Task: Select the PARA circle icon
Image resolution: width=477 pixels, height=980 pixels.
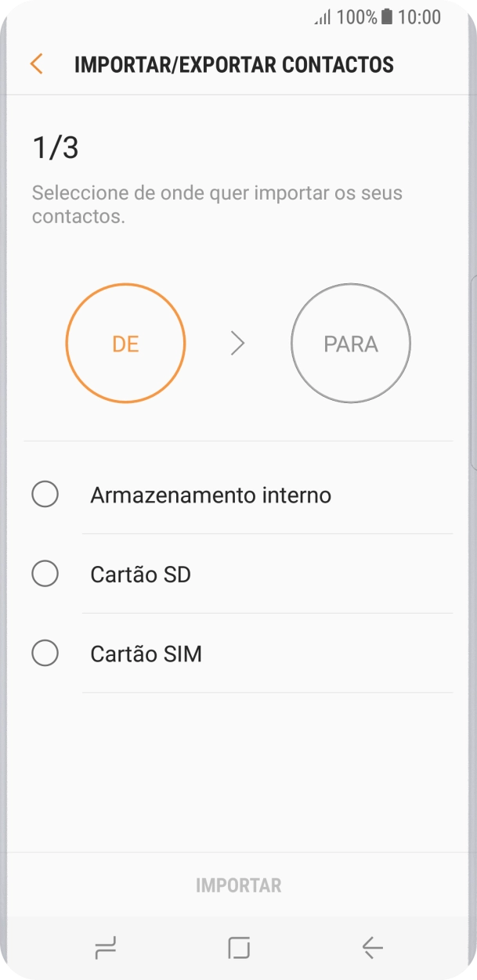Action: tap(350, 343)
